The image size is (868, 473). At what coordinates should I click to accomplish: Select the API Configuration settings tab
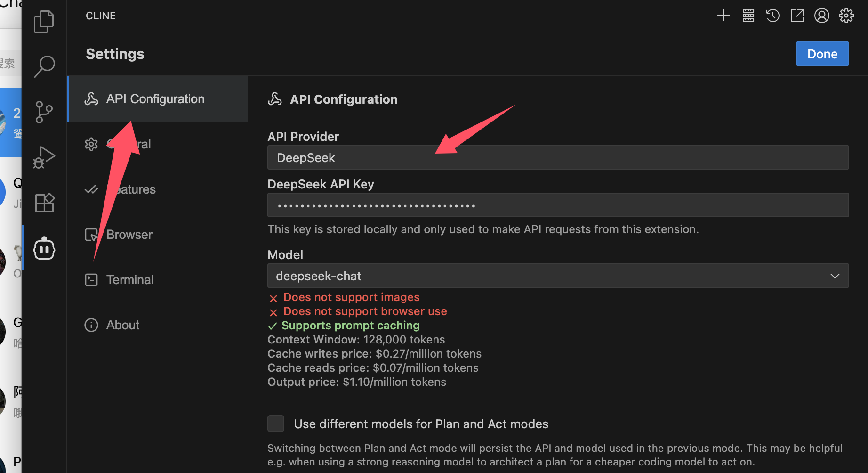coord(158,99)
